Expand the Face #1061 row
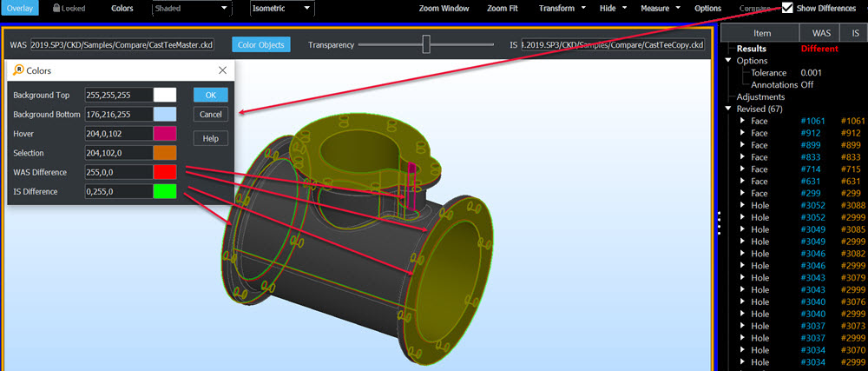 743,121
